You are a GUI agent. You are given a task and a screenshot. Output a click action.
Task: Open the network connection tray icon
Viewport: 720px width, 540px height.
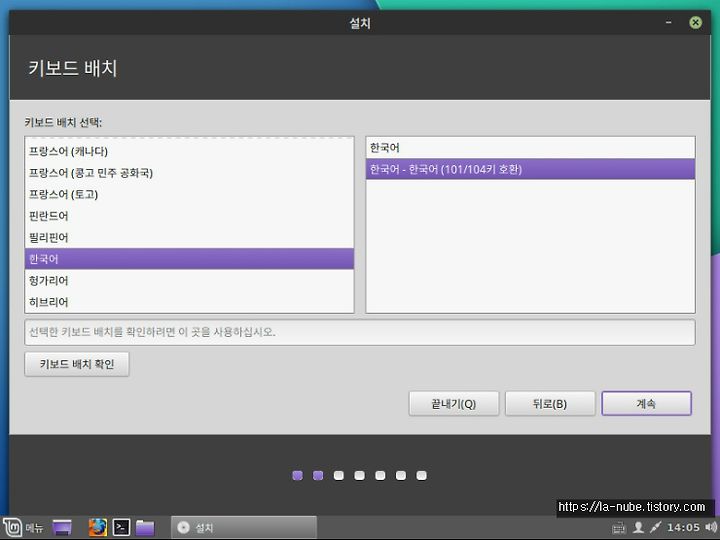pos(655,527)
